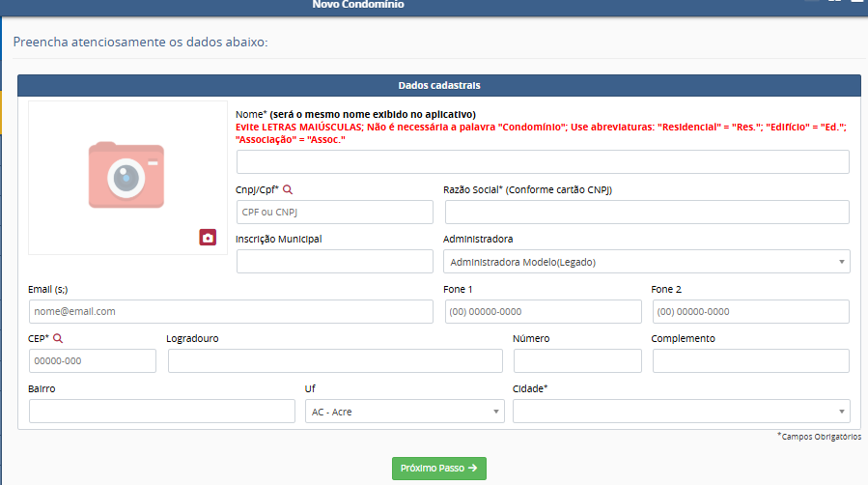Focus the Fone 2 phone field
Screen dimensions: 868x485
pyautogui.click(x=750, y=311)
